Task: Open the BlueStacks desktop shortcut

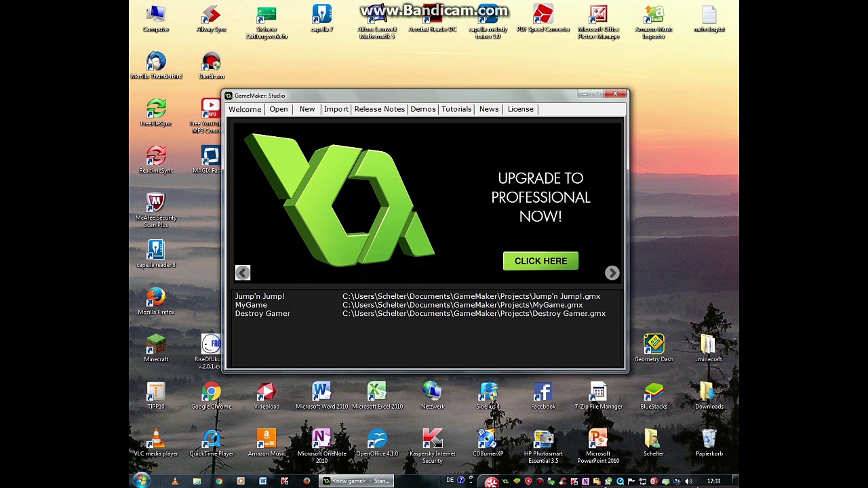Action: point(653,393)
